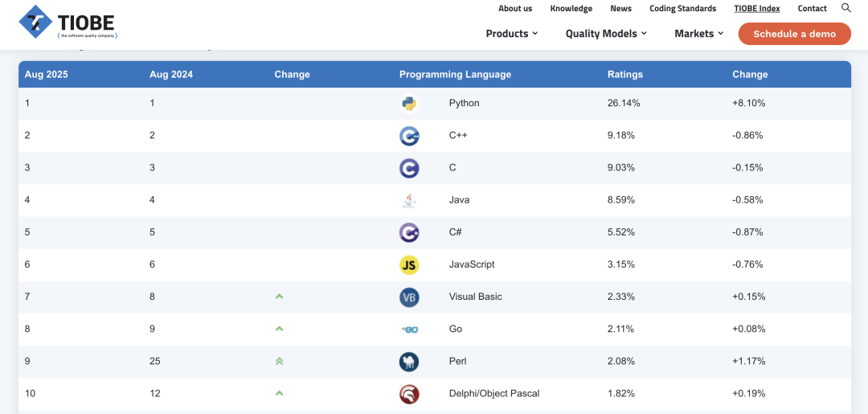Click the -0.15% change value
Image resolution: width=868 pixels, height=414 pixels.
[748, 168]
